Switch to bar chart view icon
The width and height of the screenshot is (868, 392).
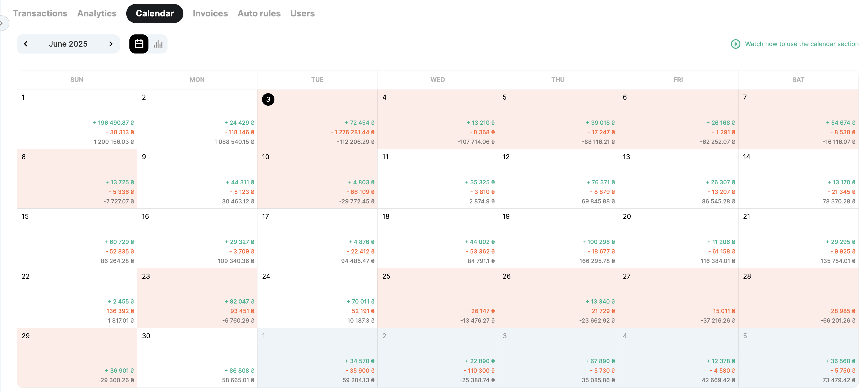[158, 44]
